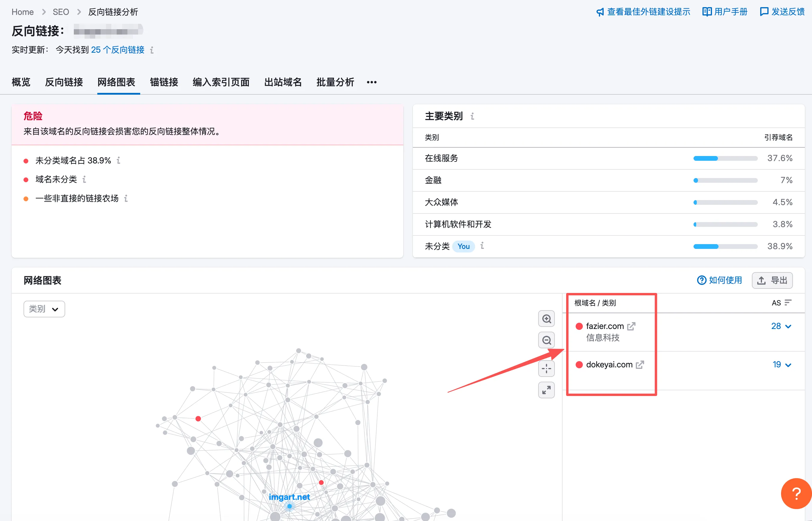Switch to the 出站域名 tab
Image resolution: width=812 pixels, height=521 pixels.
283,82
